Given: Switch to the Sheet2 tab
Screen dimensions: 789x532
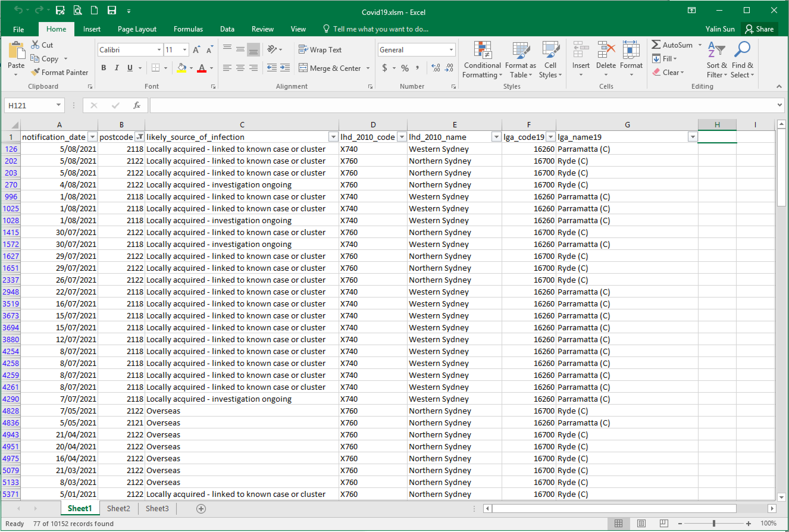Looking at the screenshot, I should [118, 508].
